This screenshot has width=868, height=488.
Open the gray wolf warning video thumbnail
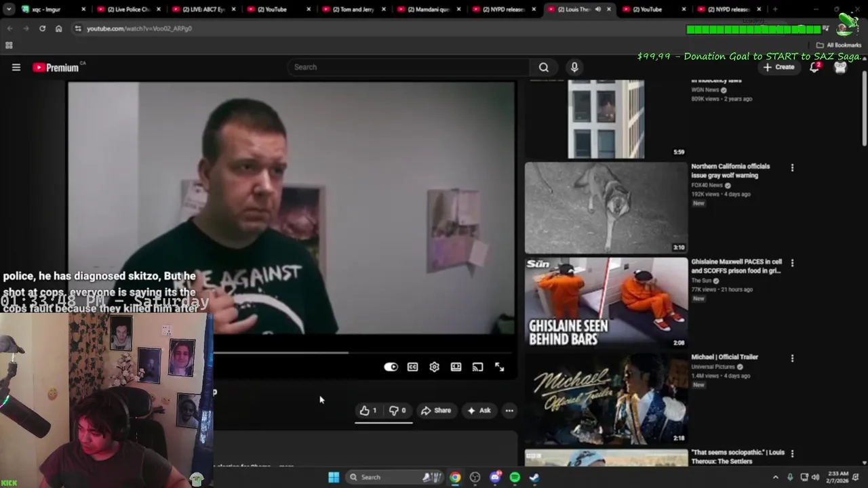pyautogui.click(x=606, y=207)
